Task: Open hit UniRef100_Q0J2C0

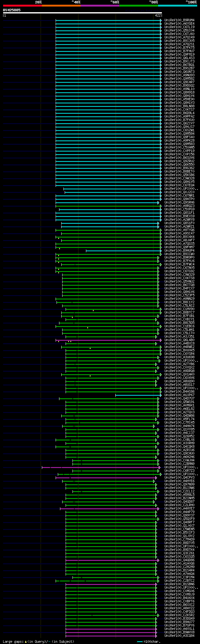Action: 179,192
